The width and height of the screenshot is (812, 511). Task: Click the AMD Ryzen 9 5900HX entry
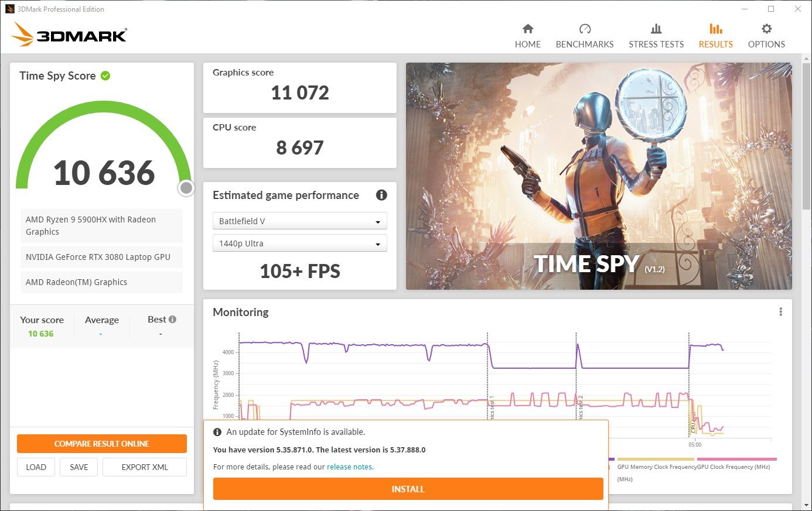tap(102, 225)
